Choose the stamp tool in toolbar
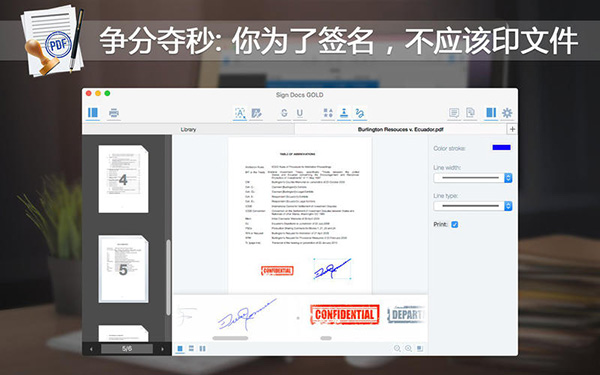This screenshot has height=375, width=600. (344, 113)
